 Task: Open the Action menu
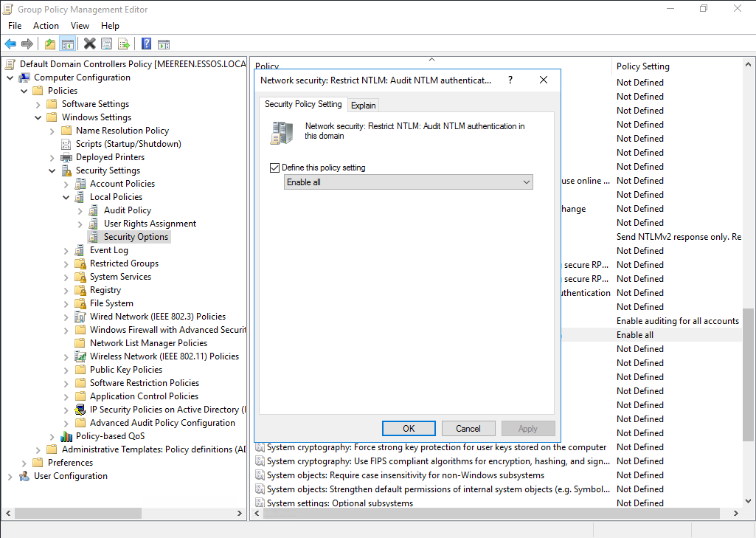coord(46,26)
